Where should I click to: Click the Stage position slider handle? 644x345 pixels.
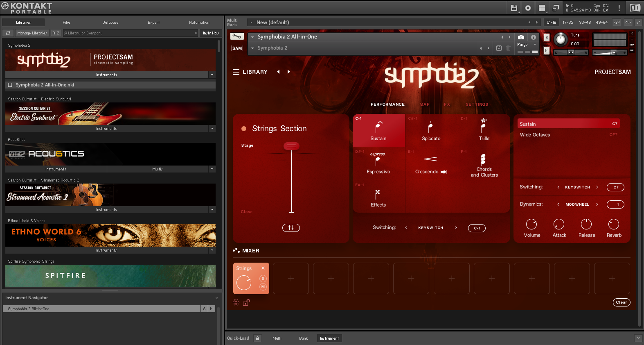[x=291, y=146]
